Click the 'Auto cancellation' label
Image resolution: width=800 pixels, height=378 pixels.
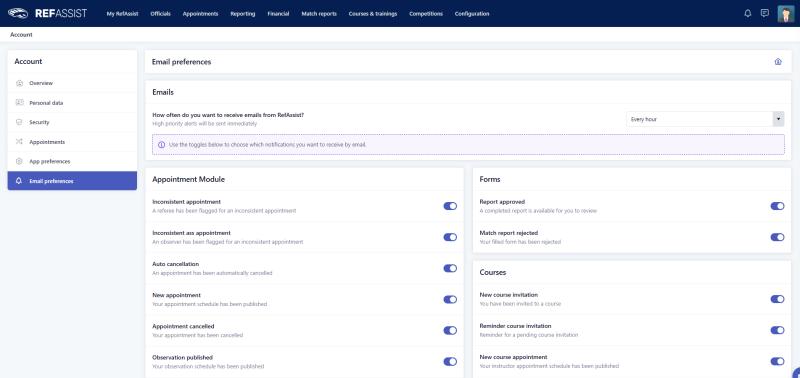[176, 264]
